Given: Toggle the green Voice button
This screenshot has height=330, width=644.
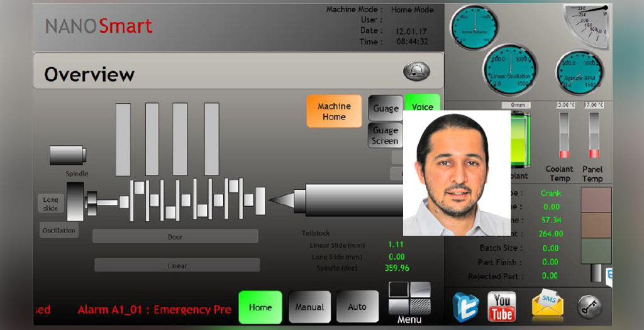Looking at the screenshot, I should click(x=422, y=102).
